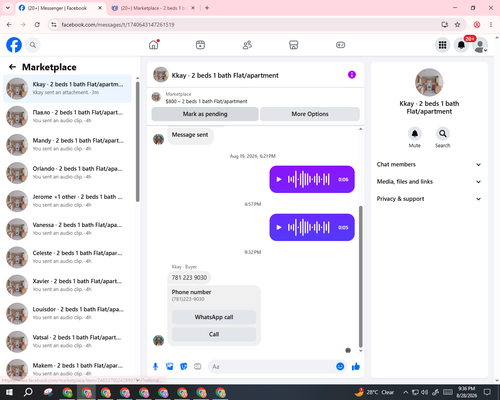Image resolution: width=500 pixels, height=400 pixels.
Task: Open the Louisdor conversation
Action: [x=68, y=314]
